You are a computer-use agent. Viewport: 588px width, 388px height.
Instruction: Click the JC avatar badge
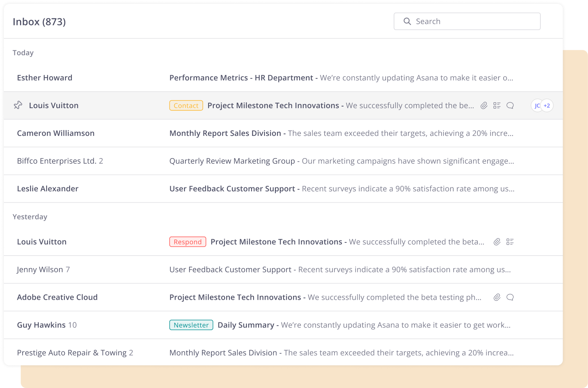point(536,105)
